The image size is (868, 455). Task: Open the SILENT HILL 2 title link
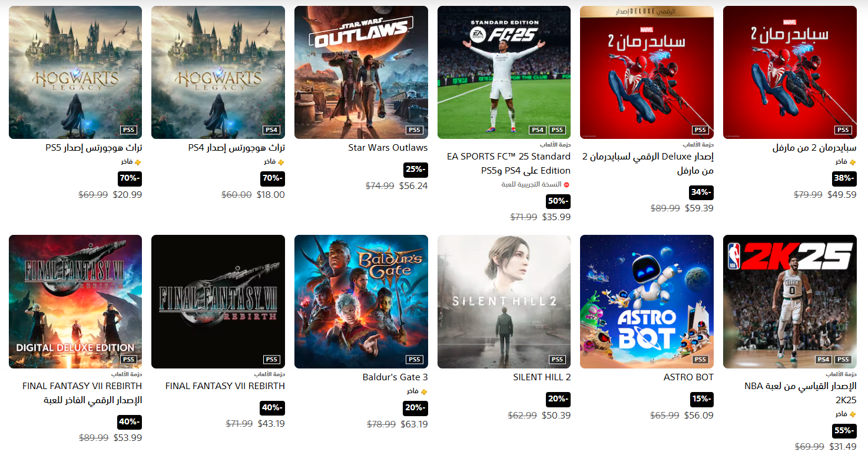click(542, 377)
